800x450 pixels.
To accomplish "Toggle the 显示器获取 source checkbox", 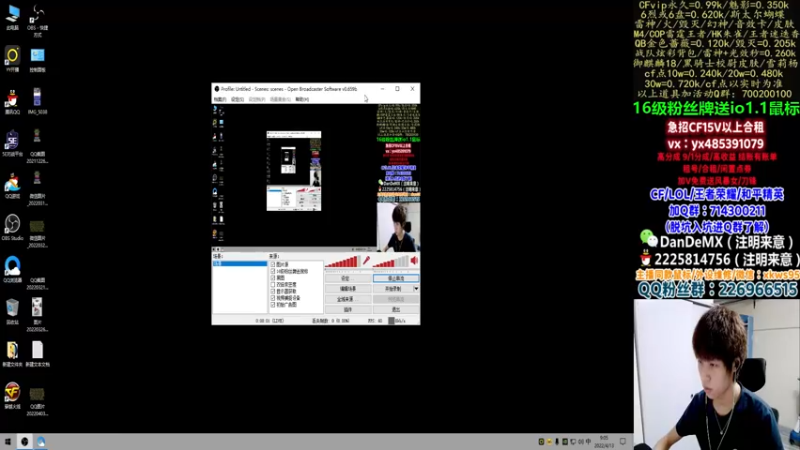I will (x=272, y=291).
